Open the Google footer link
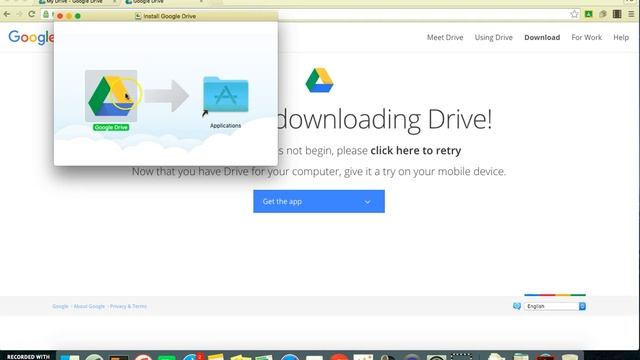Viewport: 640px width, 360px height. click(60, 306)
